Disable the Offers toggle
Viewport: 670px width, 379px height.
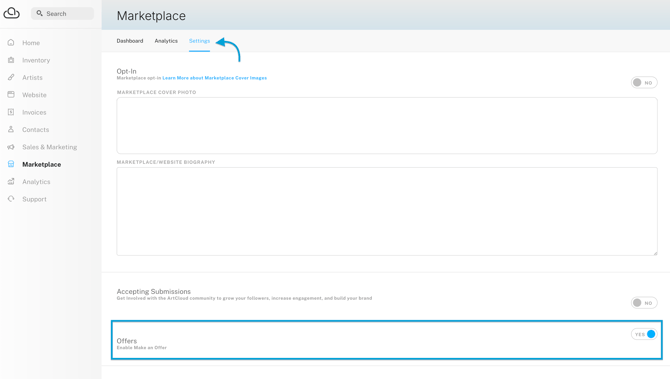(644, 334)
